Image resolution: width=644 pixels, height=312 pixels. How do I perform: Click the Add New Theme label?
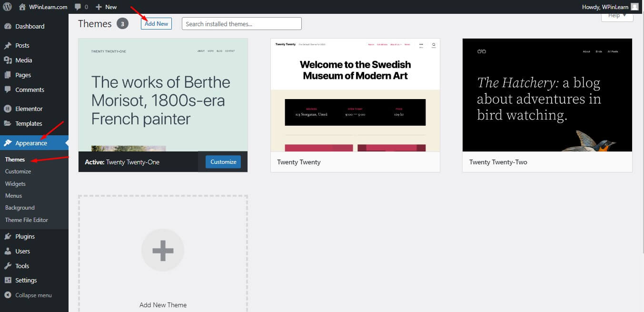coord(163,305)
